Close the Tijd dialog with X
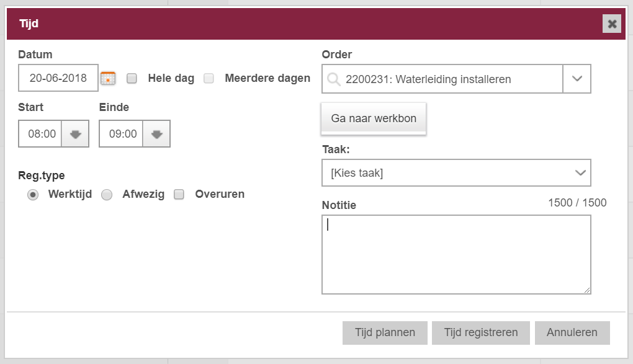 pos(612,24)
